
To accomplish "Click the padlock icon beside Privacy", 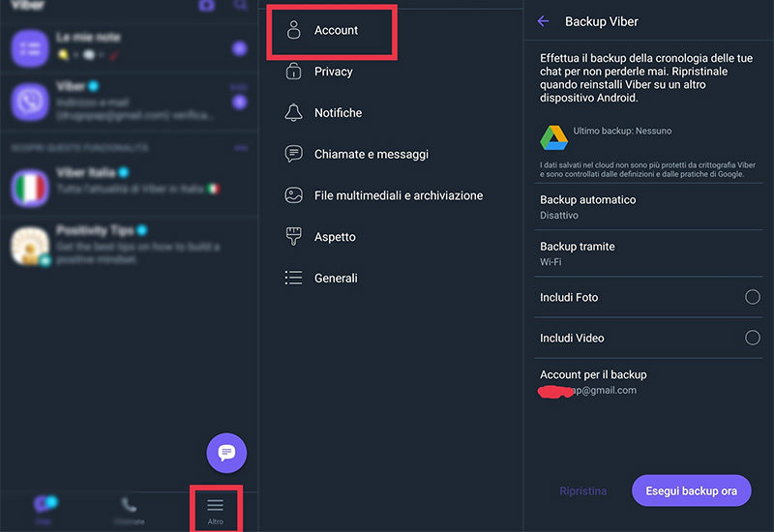I will (x=294, y=71).
